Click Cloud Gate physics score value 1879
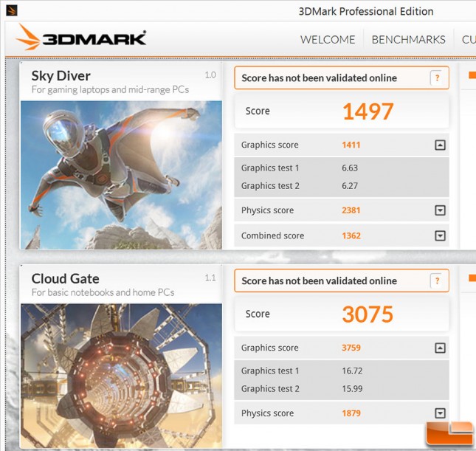 (x=351, y=413)
